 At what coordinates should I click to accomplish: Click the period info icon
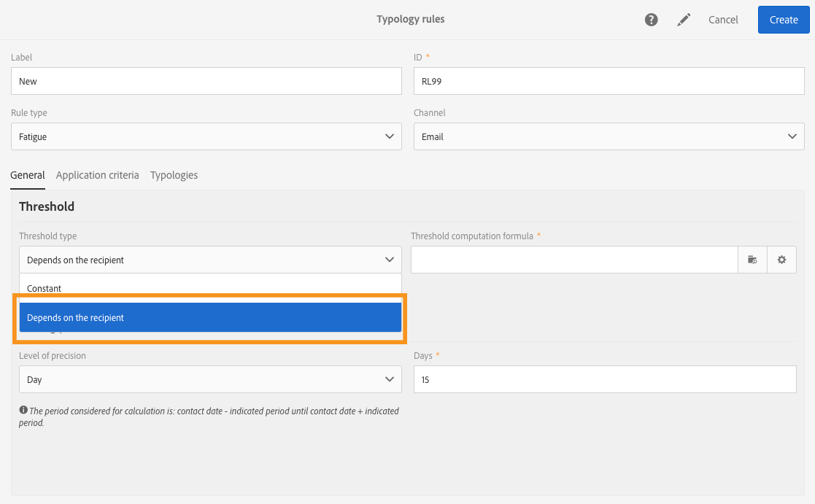(x=23, y=411)
